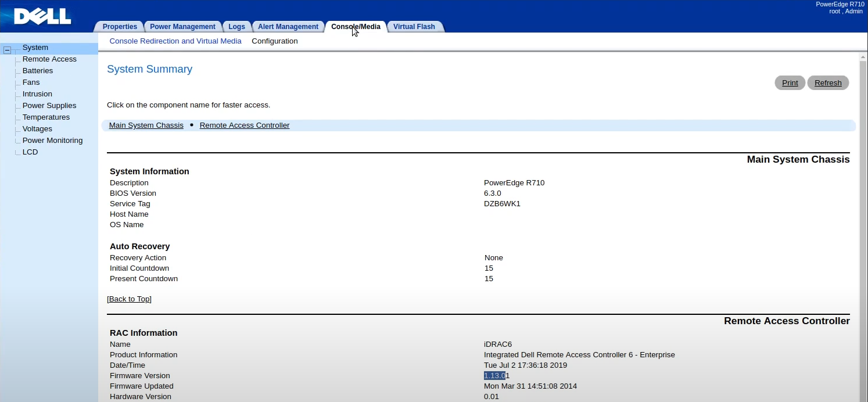This screenshot has height=402, width=868.
Task: Click the OS Name label
Action: (x=127, y=225)
